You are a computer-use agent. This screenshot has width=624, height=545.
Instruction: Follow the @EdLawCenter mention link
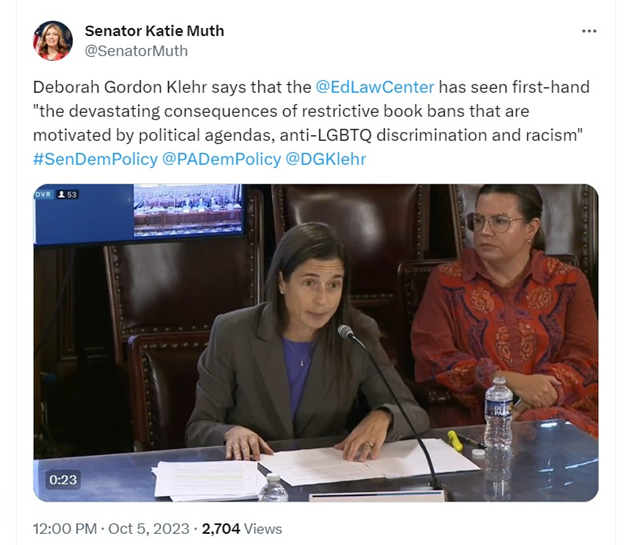click(374, 87)
